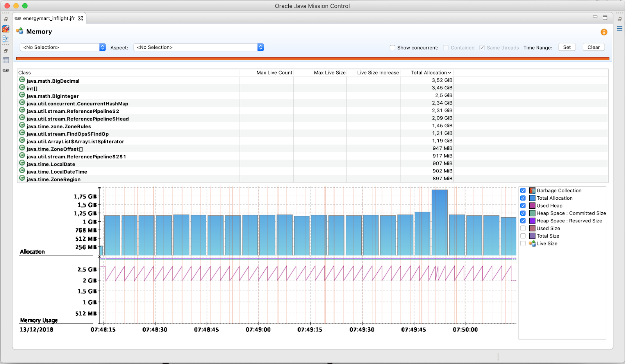Screen dimensions: 625x364
Task: Click the blue list icon on the right edge
Action: [x=620, y=28]
